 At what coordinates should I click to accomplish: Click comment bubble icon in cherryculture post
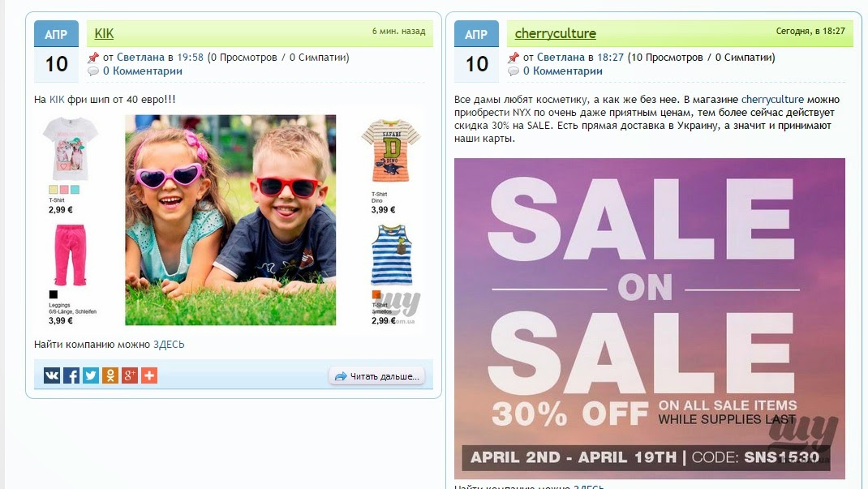point(513,71)
